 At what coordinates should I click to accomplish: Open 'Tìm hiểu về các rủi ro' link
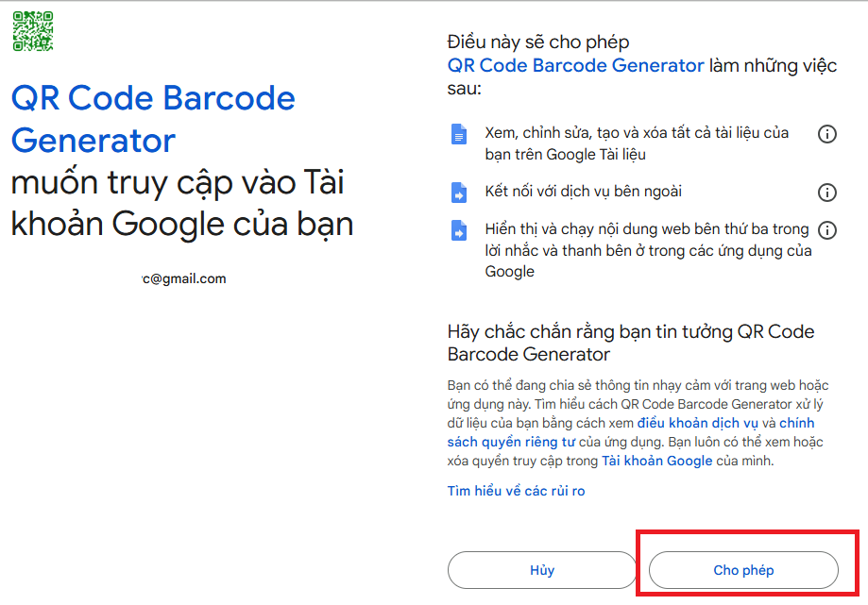click(x=516, y=491)
